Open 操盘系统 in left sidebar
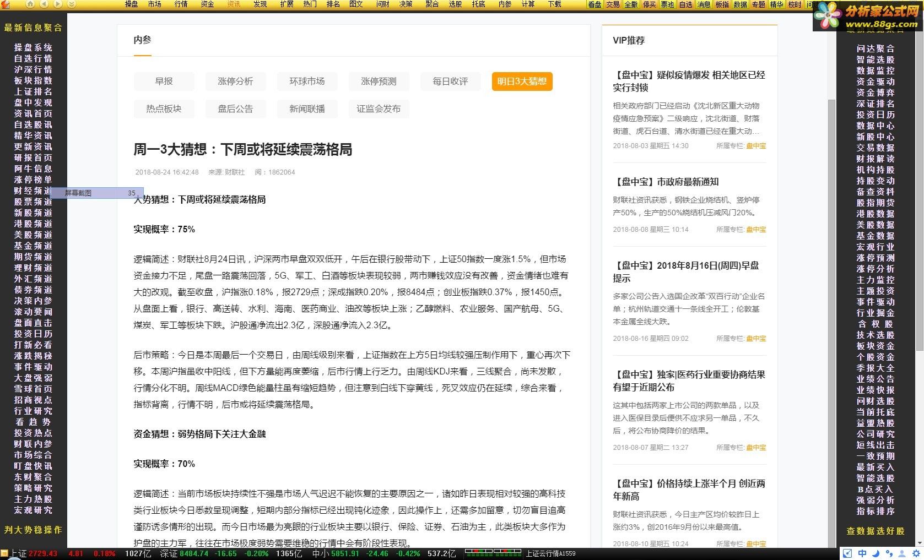This screenshot has height=560, width=924. click(x=33, y=48)
